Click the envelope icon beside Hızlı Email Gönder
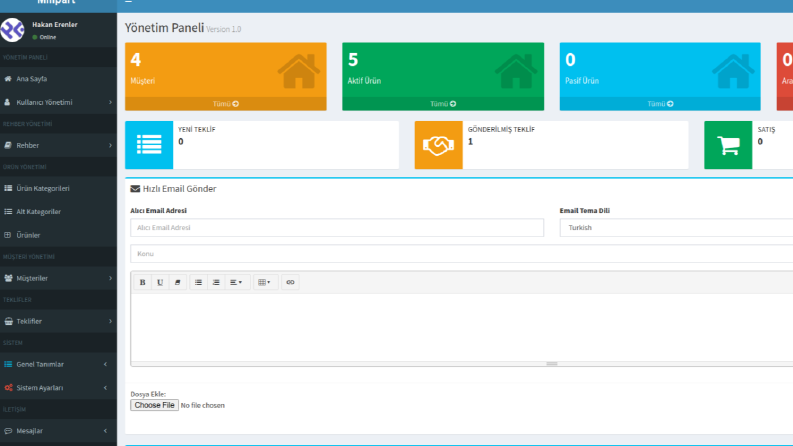793x446 pixels. [135, 189]
